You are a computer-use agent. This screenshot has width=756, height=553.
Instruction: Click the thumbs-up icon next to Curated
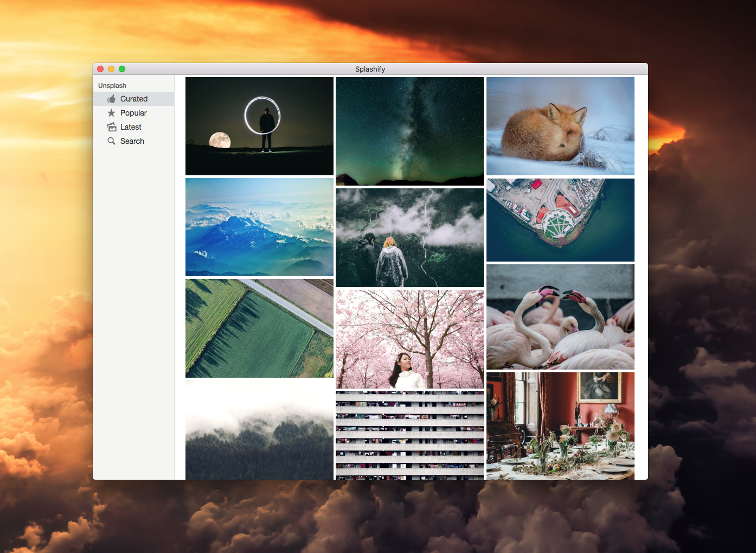pos(111,99)
